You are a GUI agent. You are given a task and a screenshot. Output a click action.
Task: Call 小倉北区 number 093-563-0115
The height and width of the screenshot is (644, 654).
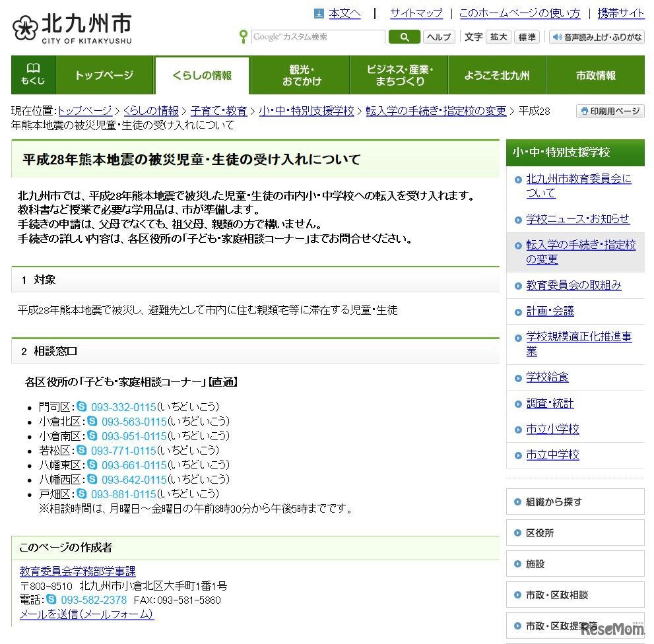pyautogui.click(x=134, y=421)
